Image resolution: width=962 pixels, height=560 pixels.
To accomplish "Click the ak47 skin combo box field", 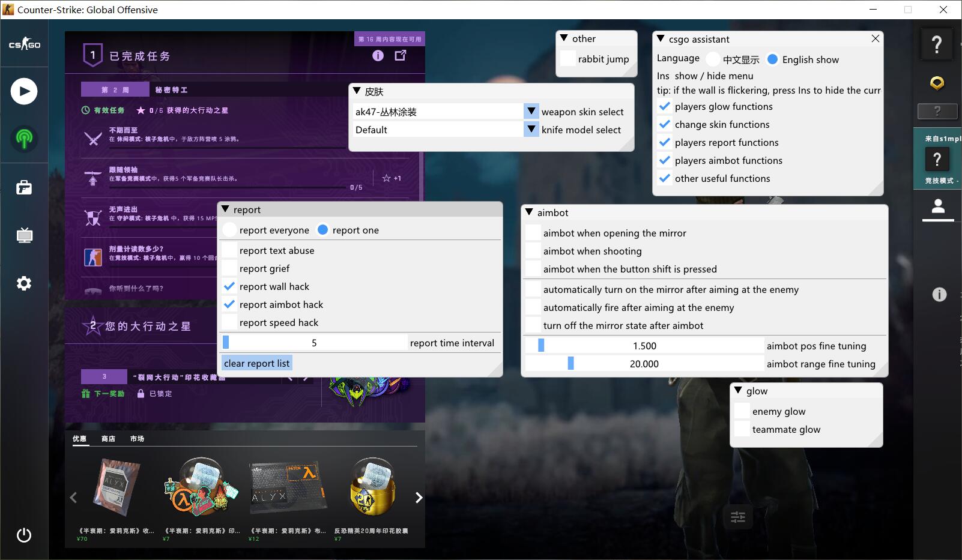I will coord(438,112).
